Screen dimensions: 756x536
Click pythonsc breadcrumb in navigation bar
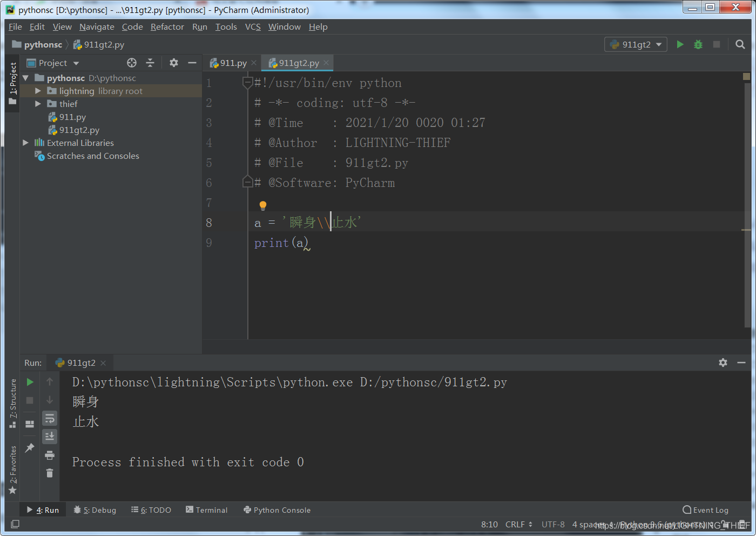pos(37,44)
